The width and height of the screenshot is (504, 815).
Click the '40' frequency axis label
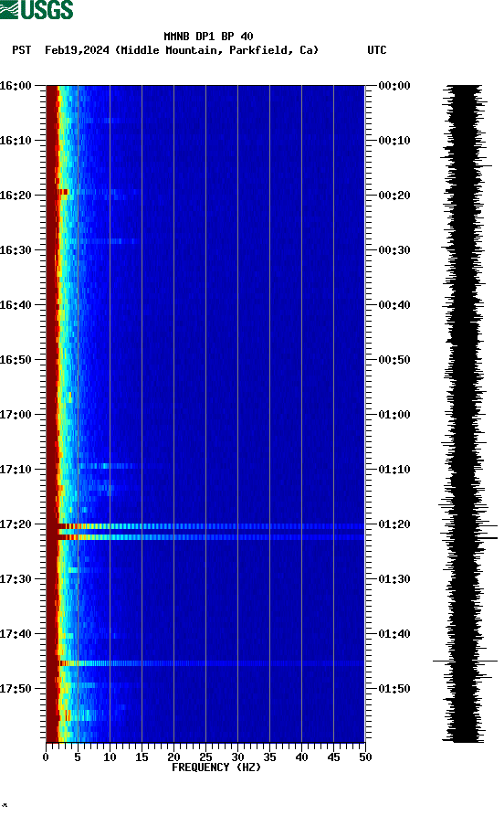(x=301, y=757)
